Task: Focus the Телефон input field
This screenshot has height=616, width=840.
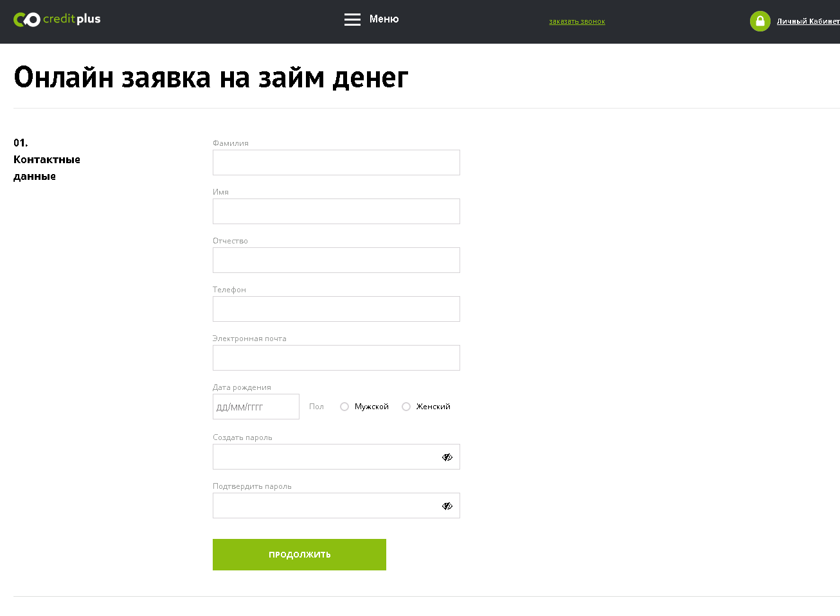Action: pos(336,309)
